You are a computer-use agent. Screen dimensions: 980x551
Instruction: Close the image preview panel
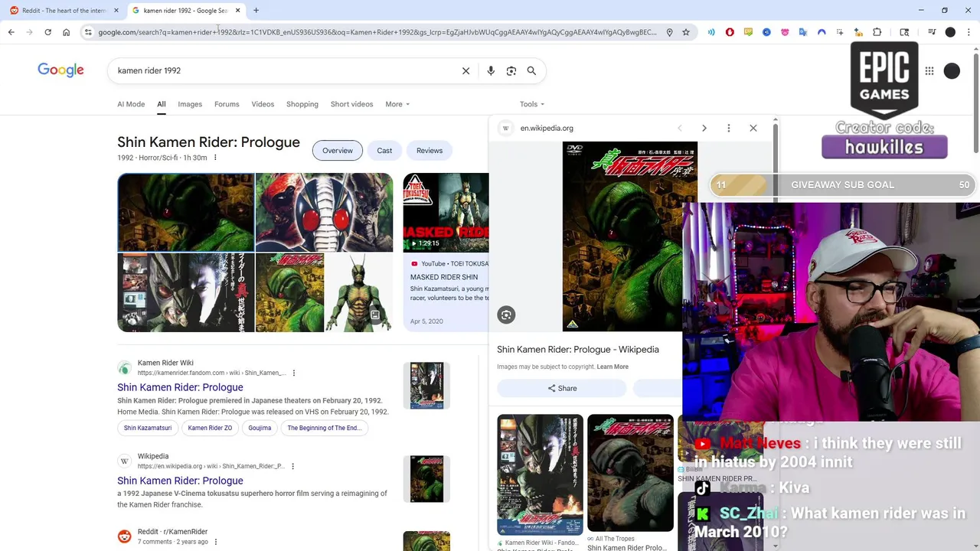(x=753, y=128)
